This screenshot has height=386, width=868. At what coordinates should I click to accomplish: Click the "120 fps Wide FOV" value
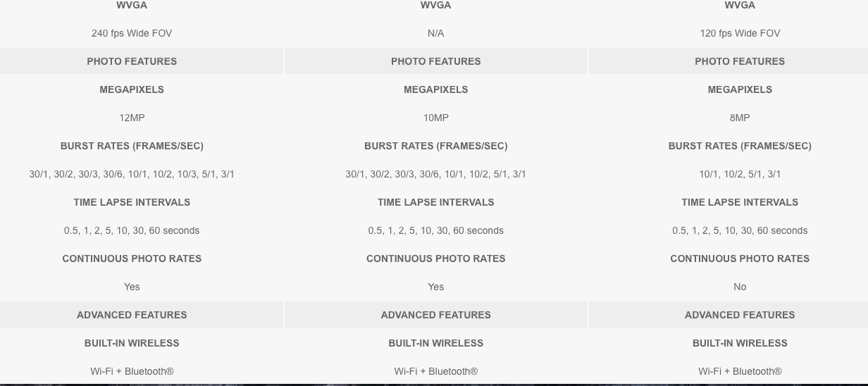[x=740, y=33]
